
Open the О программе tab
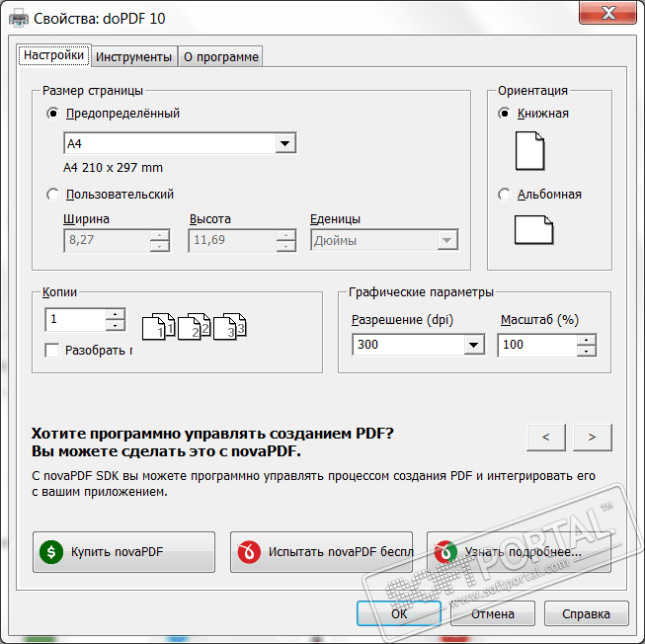pyautogui.click(x=221, y=56)
